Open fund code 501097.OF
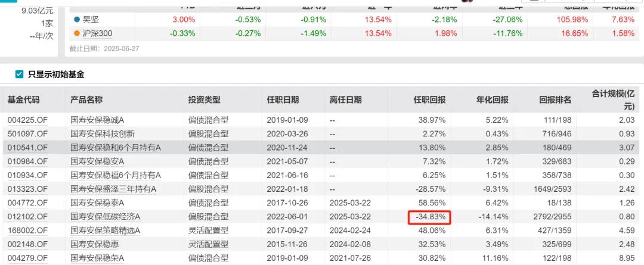Image resolution: width=644 pixels, height=265 pixels. [x=27, y=133]
